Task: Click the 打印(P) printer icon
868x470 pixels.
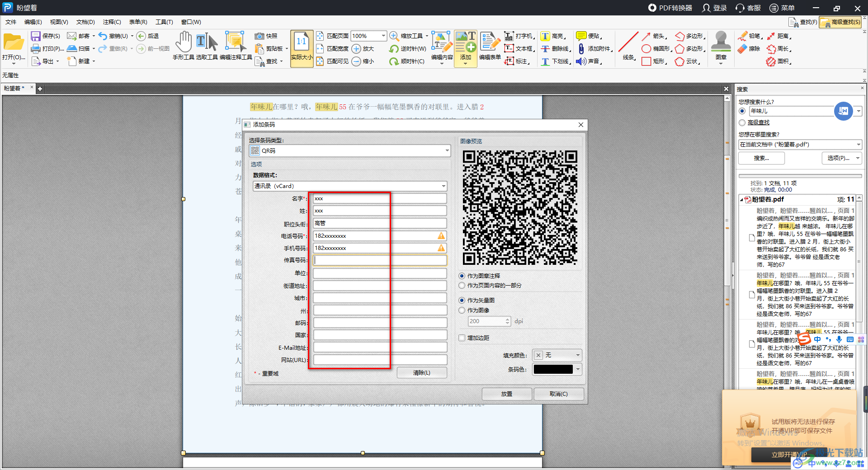Action: tap(36, 48)
